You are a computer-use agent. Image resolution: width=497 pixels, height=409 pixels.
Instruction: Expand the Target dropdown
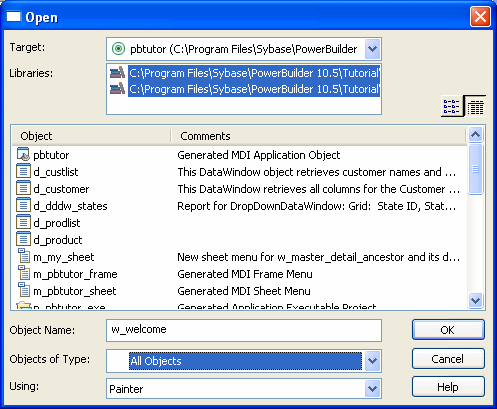(372, 49)
